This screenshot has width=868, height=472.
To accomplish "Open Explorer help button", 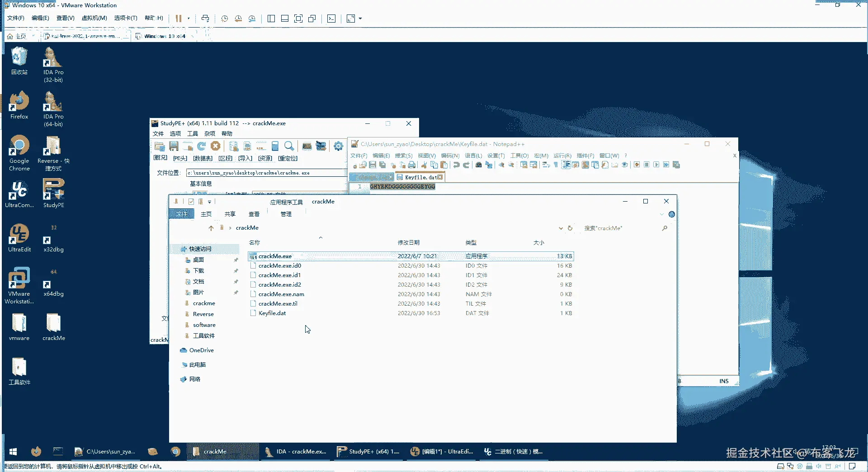I will point(672,214).
